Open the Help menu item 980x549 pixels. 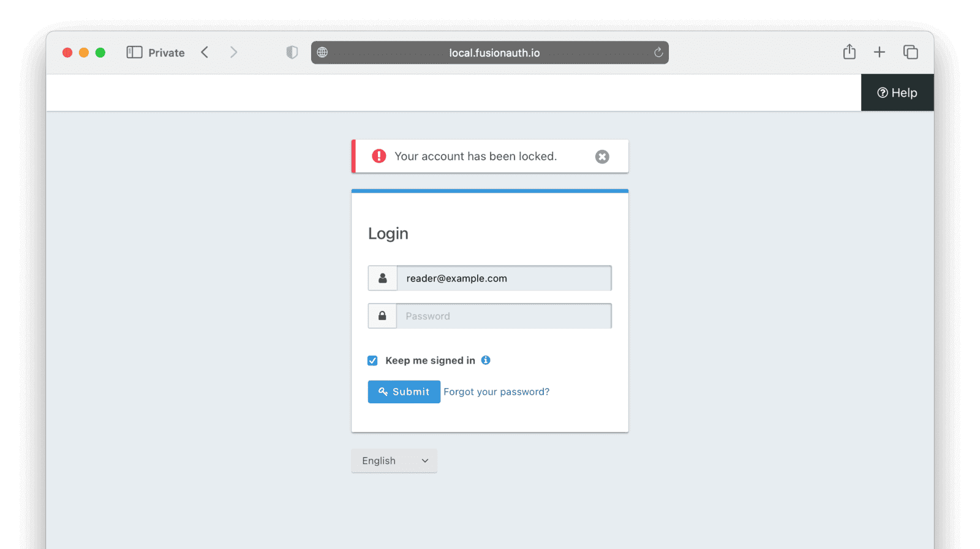897,93
